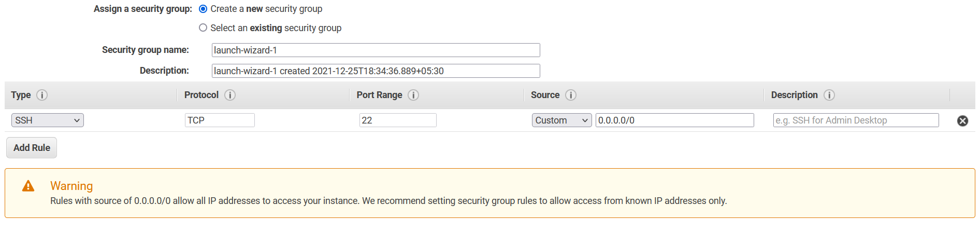Click the security group Description field
Image resolution: width=980 pixels, height=232 pixels.
(376, 71)
